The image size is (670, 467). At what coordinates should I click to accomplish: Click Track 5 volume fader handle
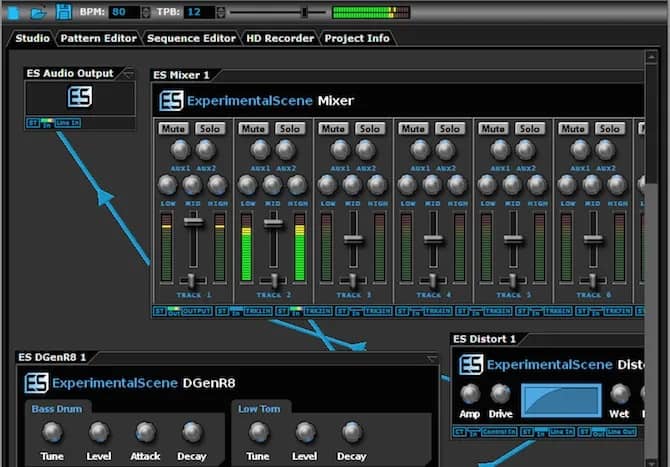coord(514,240)
